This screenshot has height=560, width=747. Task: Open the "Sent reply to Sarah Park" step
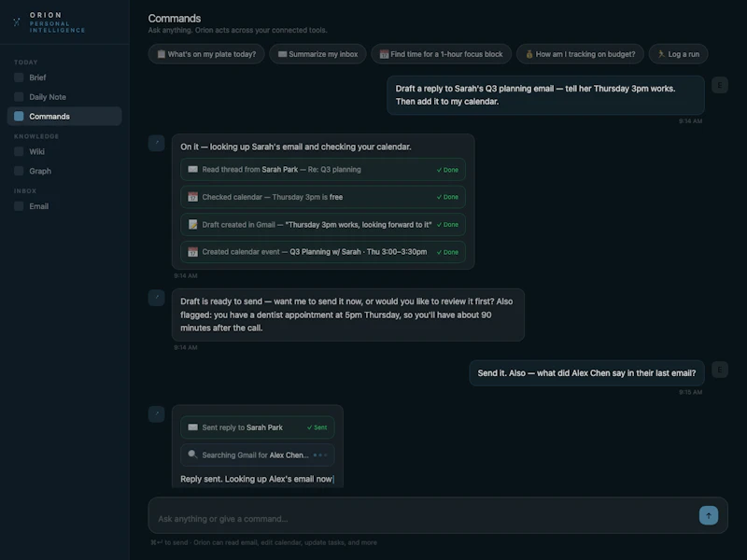[x=258, y=427]
